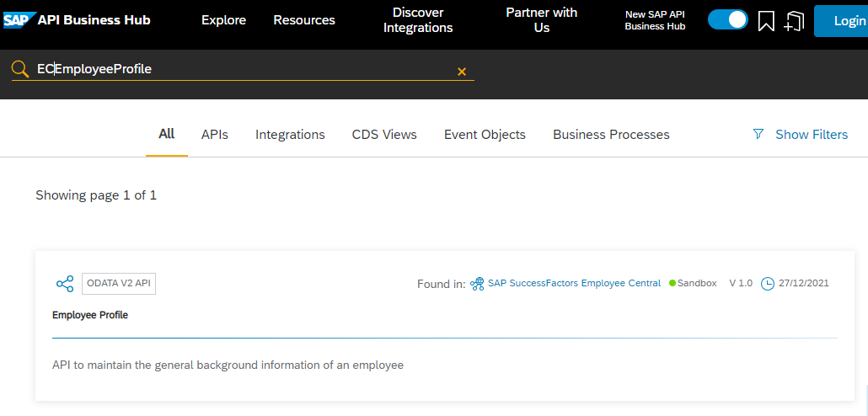The height and width of the screenshot is (416, 868).
Task: Click the Sandbox label
Action: (x=697, y=283)
